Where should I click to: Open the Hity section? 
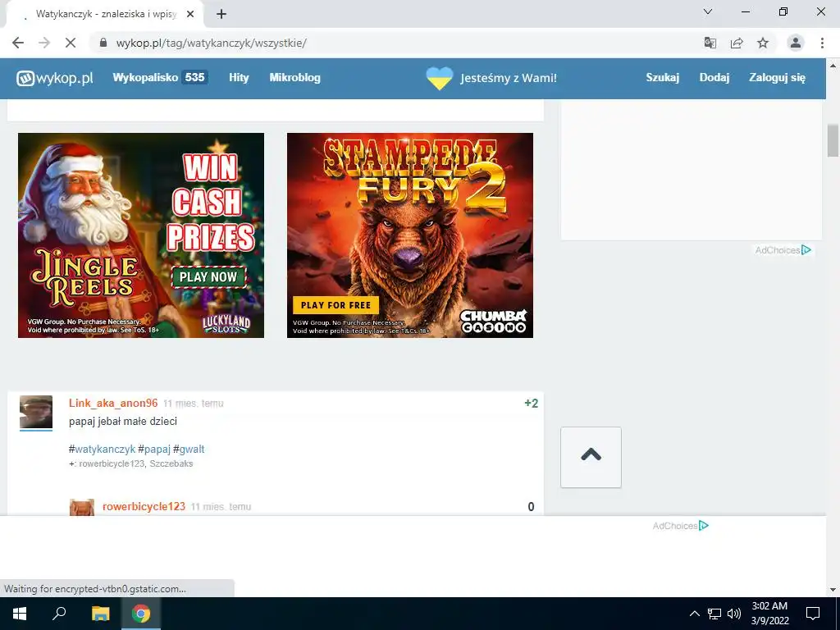tap(239, 78)
